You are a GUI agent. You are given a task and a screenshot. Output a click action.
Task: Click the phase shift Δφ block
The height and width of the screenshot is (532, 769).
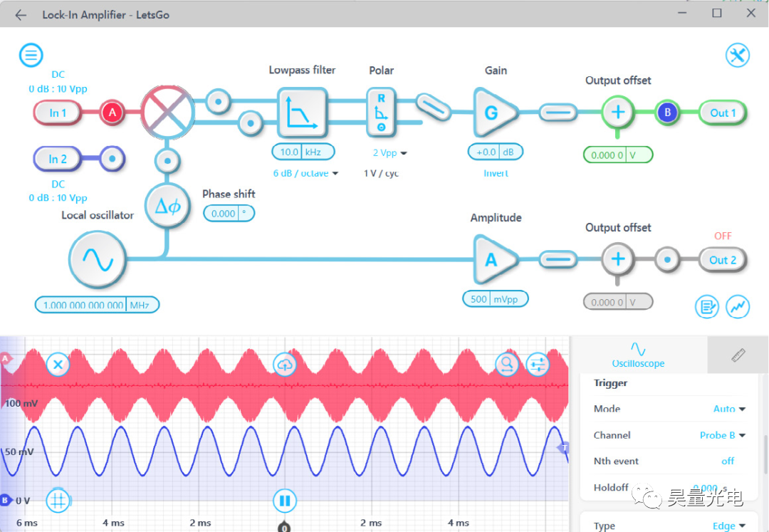tap(168, 207)
